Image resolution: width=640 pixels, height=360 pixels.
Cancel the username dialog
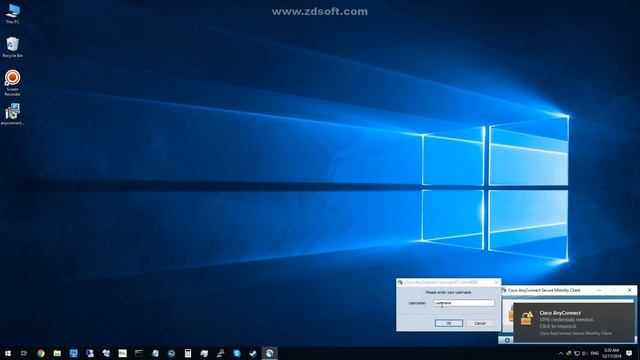(480, 323)
